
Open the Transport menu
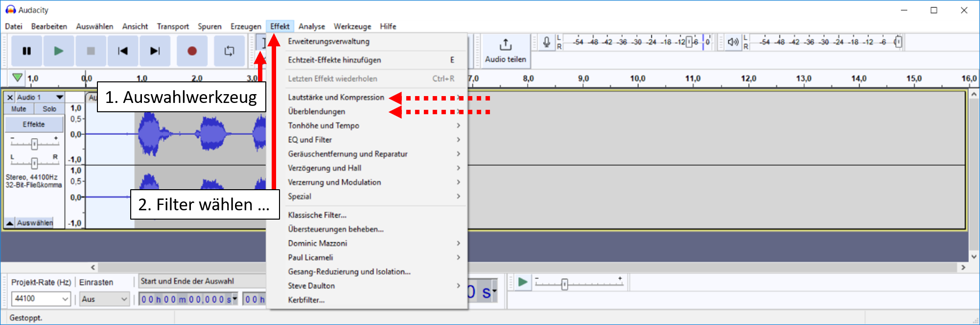(x=173, y=26)
